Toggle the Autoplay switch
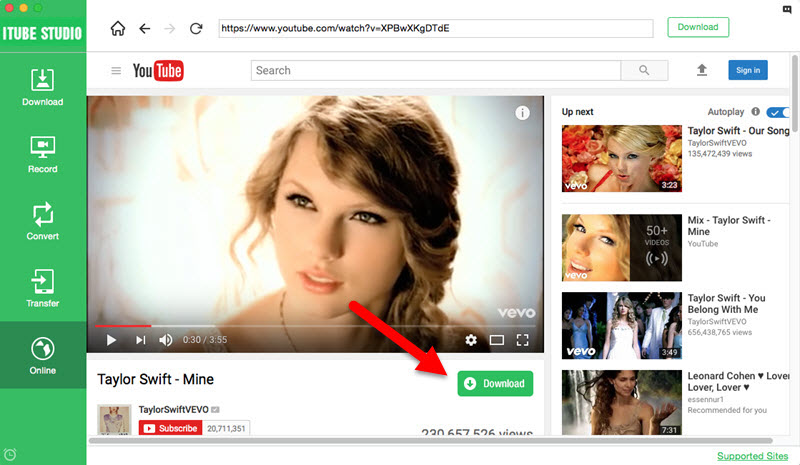 pyautogui.click(x=778, y=112)
